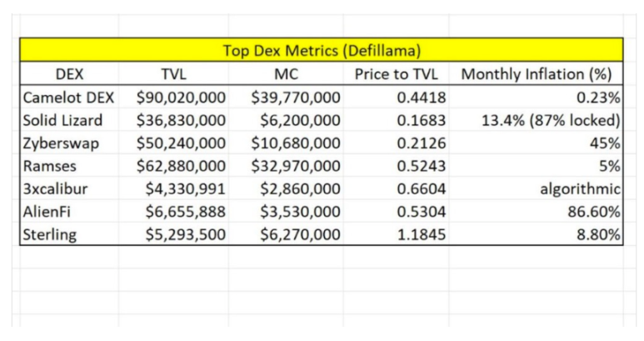Select the MC cell $3,530,000
The height and width of the screenshot is (341, 644).
pyautogui.click(x=286, y=212)
